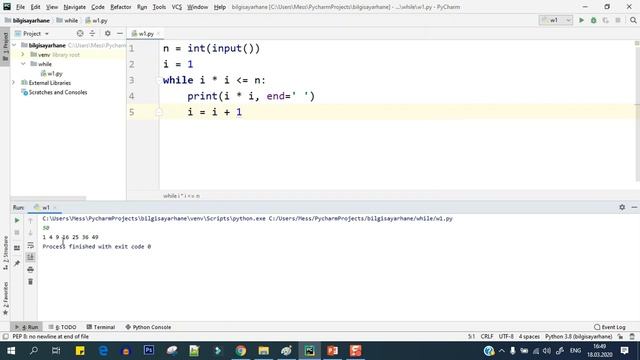Image resolution: width=640 pixels, height=360 pixels.
Task: Open the Project view selector dropdown
Action: pos(32,33)
